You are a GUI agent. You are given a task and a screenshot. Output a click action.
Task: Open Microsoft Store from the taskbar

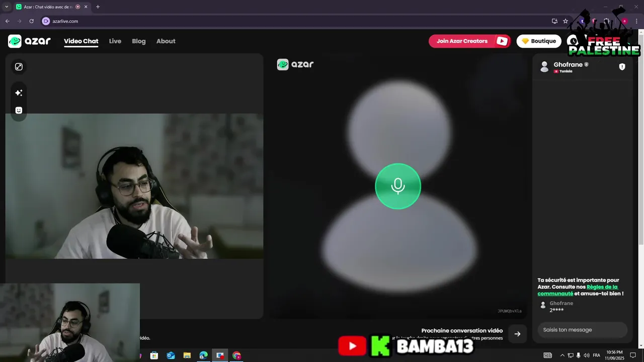(154, 355)
